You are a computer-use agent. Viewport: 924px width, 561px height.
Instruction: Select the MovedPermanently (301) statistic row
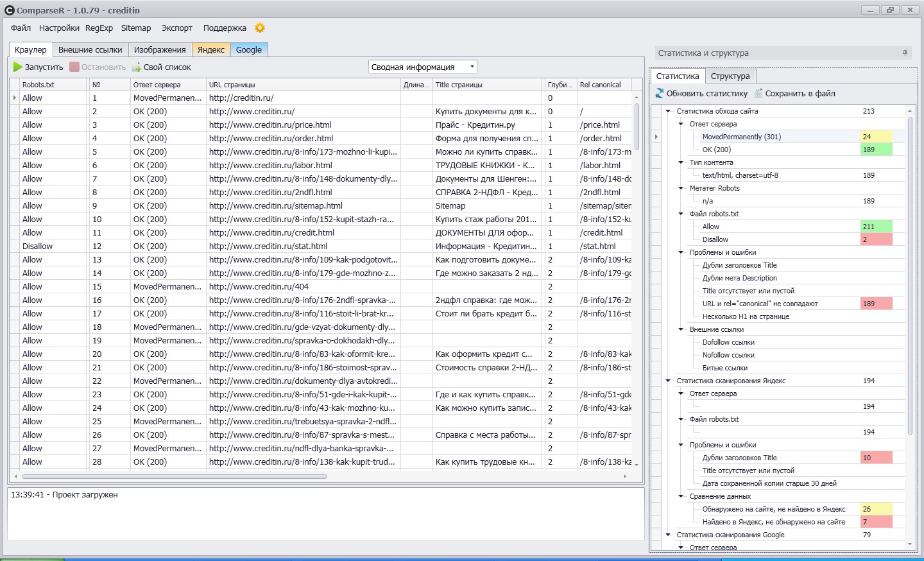pyautogui.click(x=741, y=137)
